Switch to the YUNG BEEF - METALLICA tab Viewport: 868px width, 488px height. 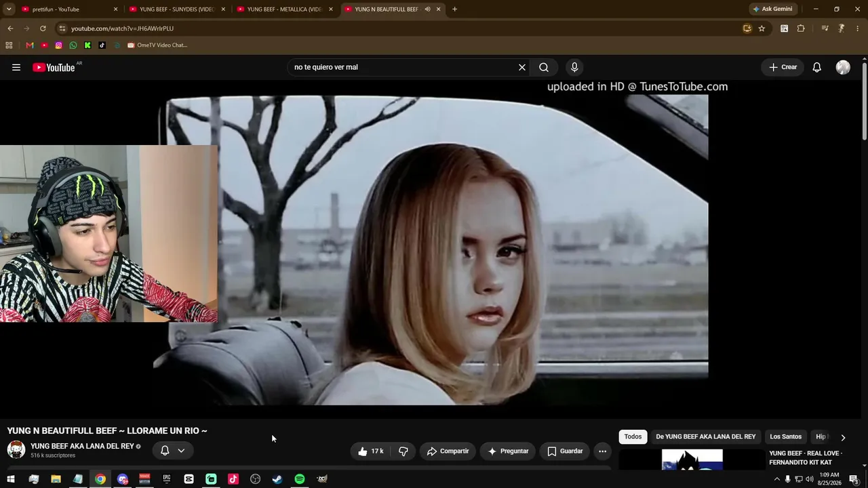point(283,9)
